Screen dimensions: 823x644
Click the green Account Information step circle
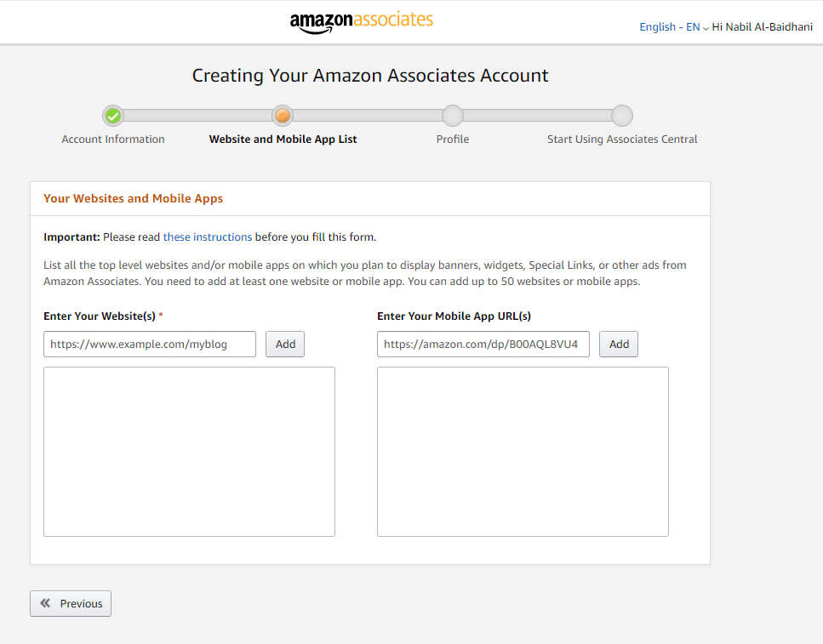pyautogui.click(x=113, y=116)
